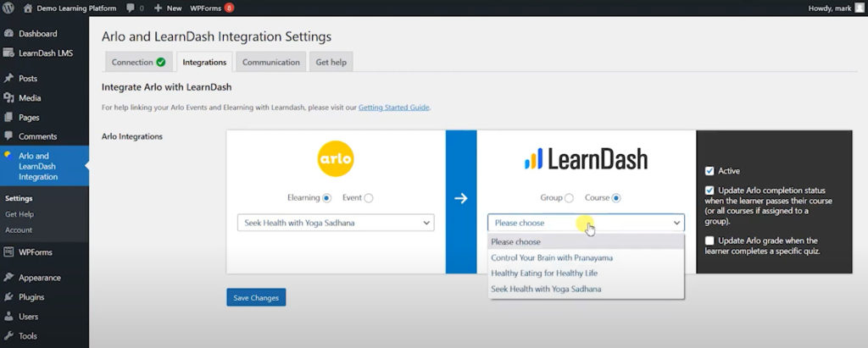
Task: Click the WPForms notification badge showing 8
Action: [229, 8]
